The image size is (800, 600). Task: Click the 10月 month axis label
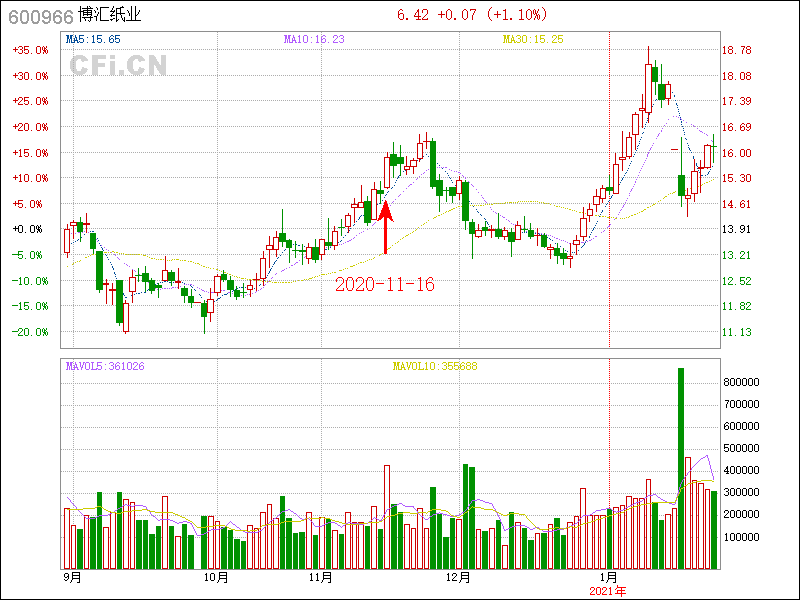(216, 578)
